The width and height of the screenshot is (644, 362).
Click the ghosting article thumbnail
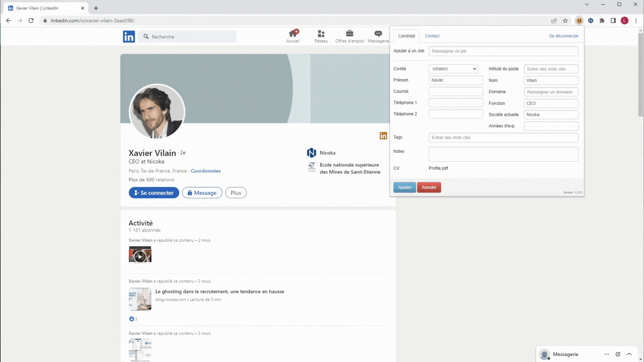click(140, 299)
